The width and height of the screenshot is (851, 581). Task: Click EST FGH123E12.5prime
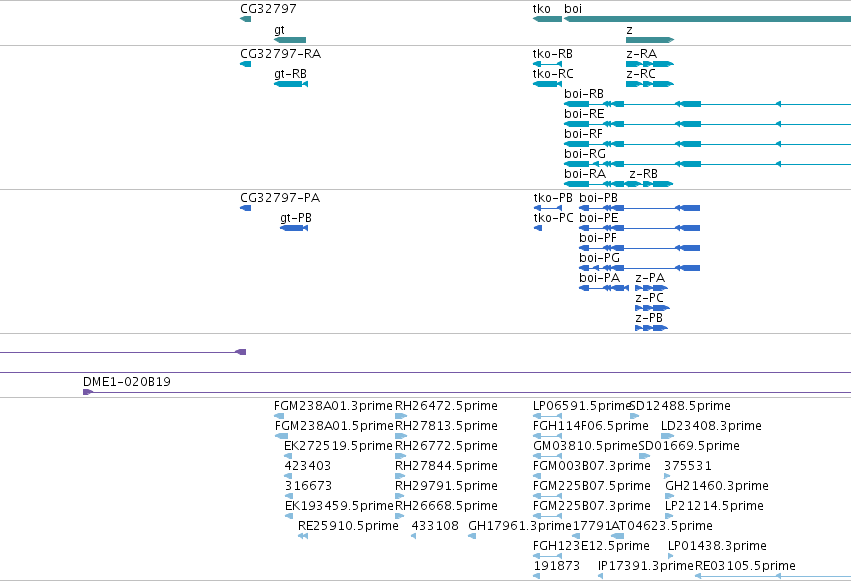point(547,556)
